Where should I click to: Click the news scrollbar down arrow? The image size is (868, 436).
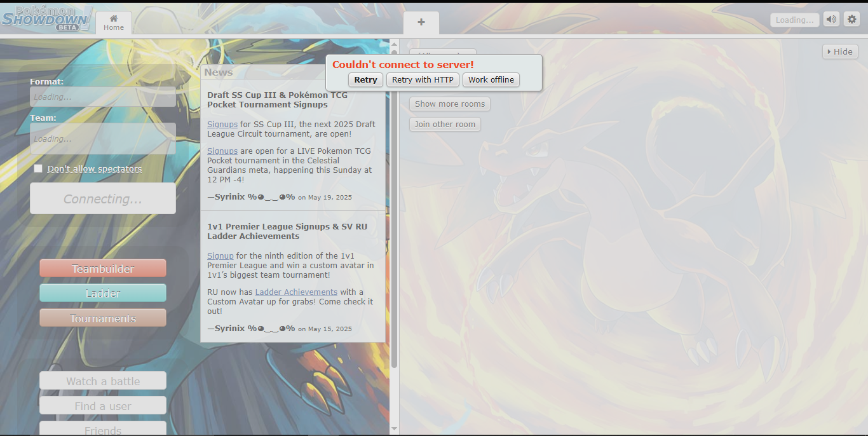pyautogui.click(x=394, y=429)
